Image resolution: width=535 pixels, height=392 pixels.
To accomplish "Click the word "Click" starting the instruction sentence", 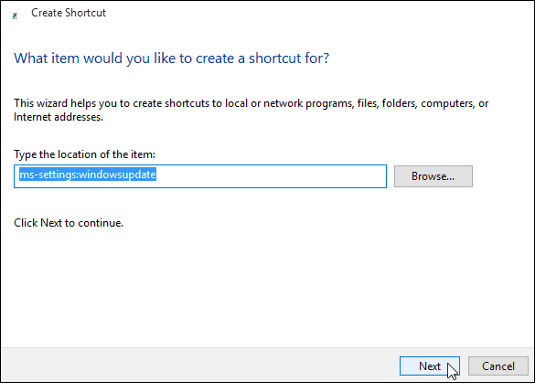I will (x=26, y=223).
